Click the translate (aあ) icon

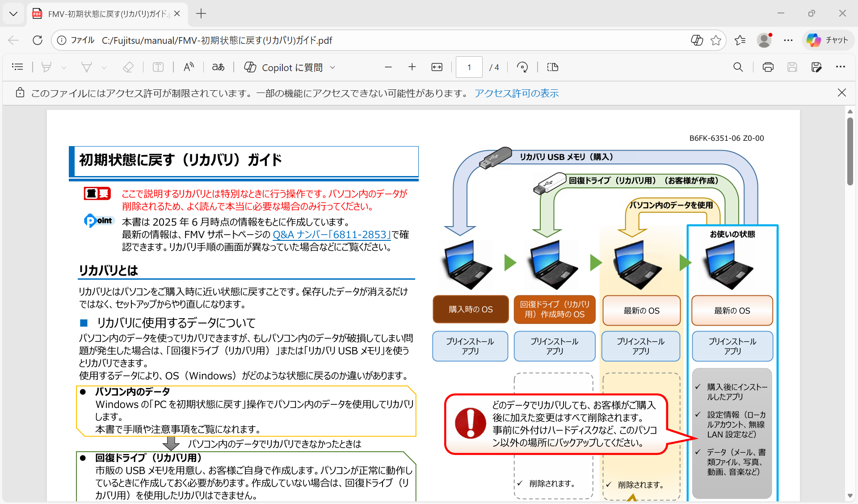218,67
